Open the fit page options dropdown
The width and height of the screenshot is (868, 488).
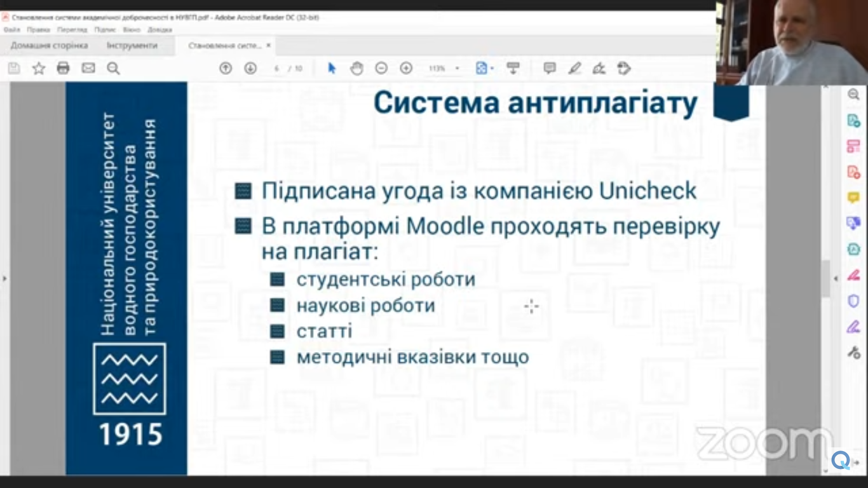484,69
